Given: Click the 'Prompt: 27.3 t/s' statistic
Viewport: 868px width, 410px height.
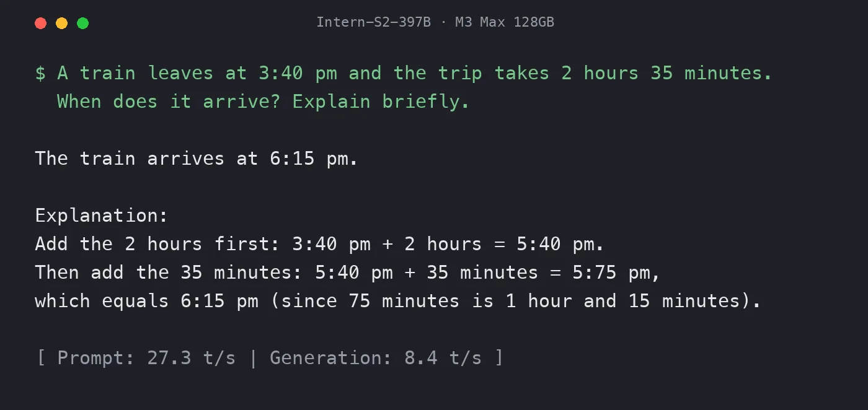Looking at the screenshot, I should tap(146, 358).
